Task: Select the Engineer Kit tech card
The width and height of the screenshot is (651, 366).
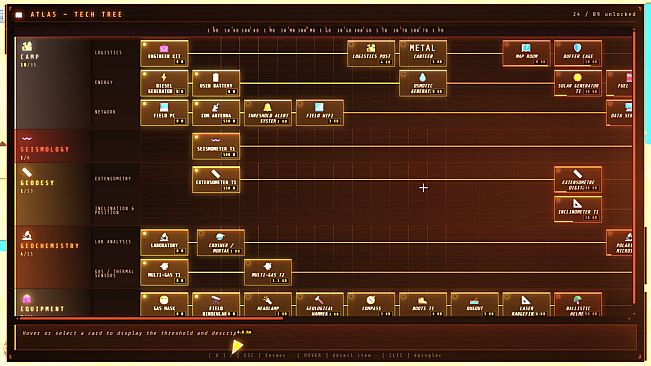Action: pos(164,53)
